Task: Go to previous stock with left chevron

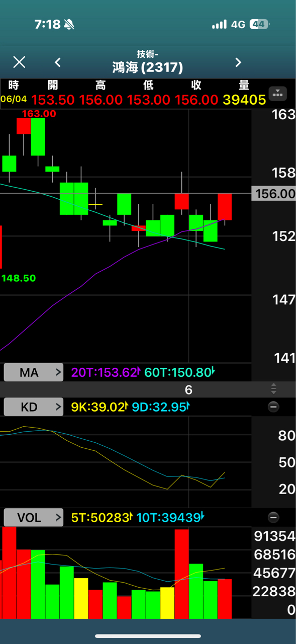Action: 58,62
